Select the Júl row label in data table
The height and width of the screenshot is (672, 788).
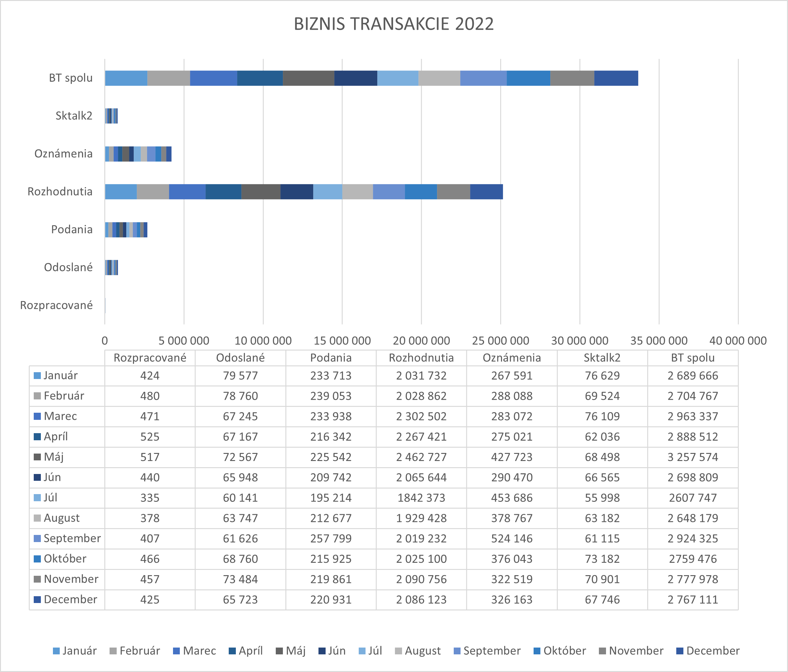point(50,498)
